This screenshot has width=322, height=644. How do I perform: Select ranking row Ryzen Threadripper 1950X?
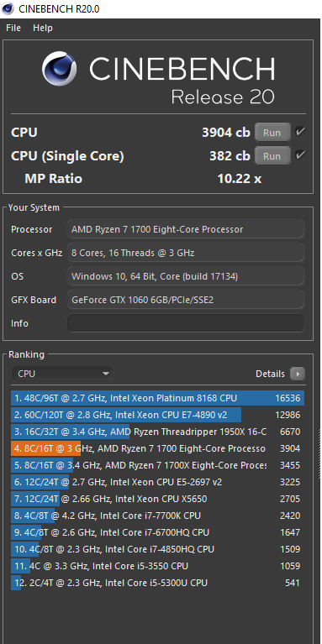tap(157, 432)
